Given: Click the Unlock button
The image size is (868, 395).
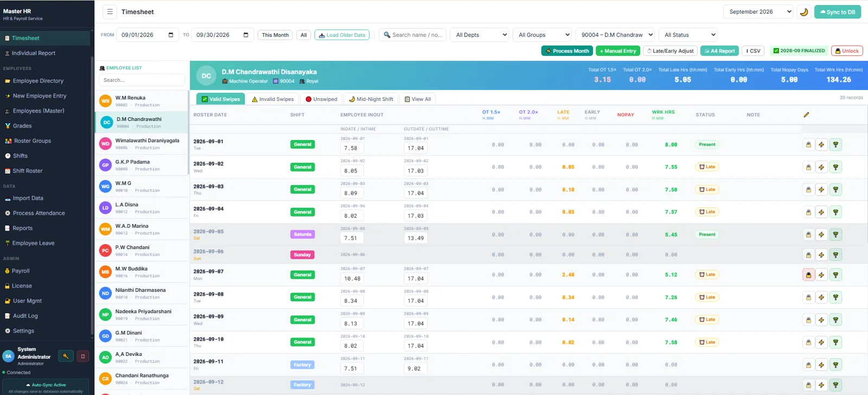Looking at the screenshot, I should coord(847,51).
